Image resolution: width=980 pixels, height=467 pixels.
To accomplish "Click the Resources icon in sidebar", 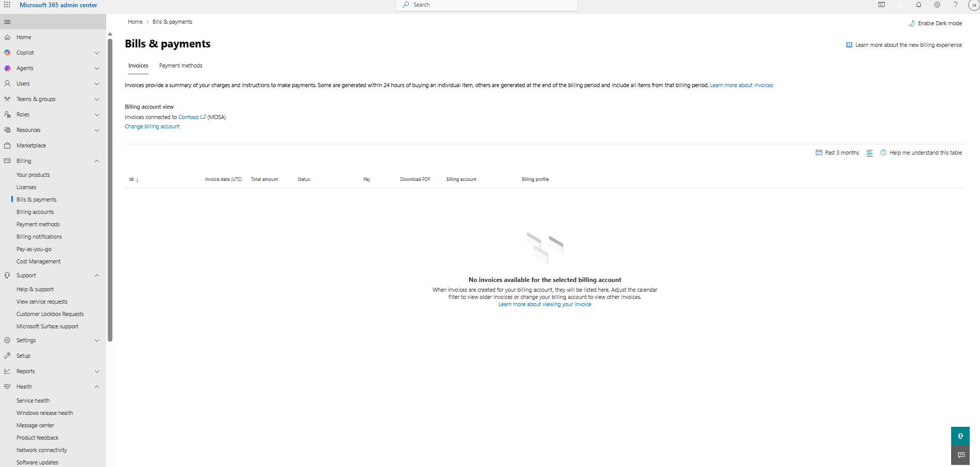I will point(7,130).
